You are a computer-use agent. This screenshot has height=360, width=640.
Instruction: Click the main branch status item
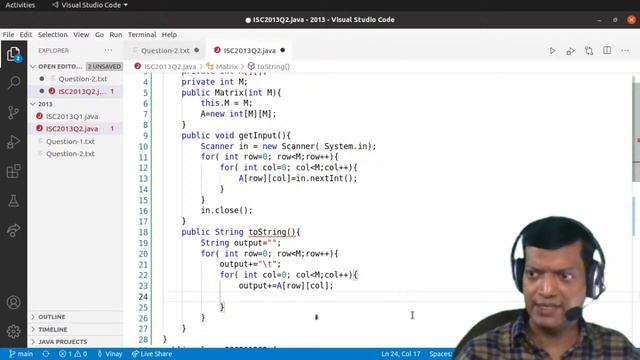coord(21,354)
